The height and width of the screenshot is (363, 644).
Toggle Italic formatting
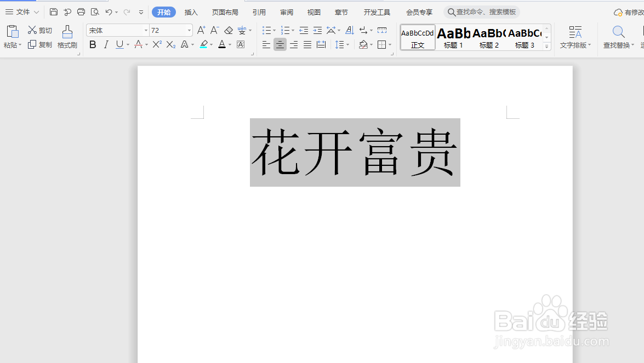pos(106,44)
